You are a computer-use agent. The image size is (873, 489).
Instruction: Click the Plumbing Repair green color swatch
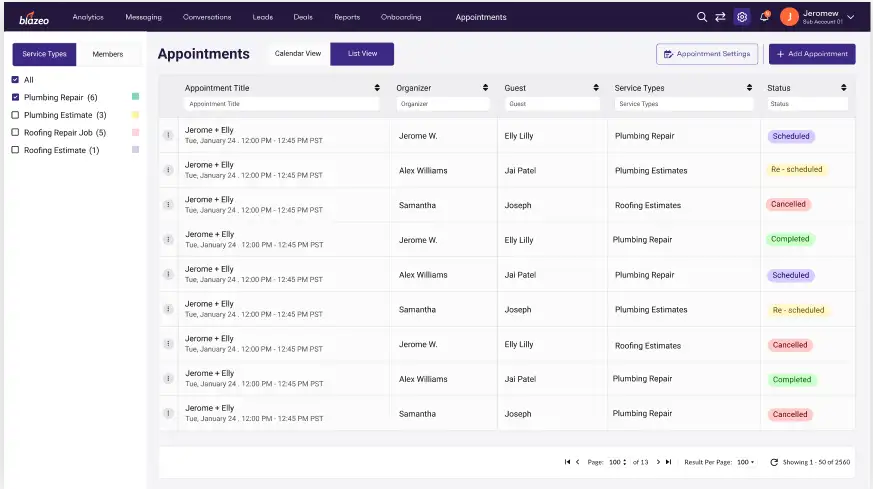(x=135, y=96)
